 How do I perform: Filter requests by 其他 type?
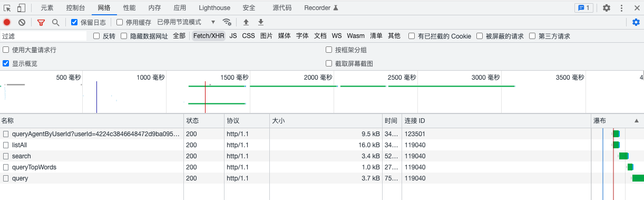tap(394, 36)
